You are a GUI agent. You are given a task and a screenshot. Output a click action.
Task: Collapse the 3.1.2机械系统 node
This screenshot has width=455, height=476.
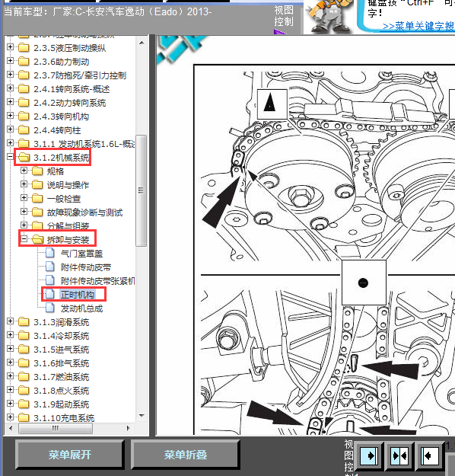tap(11, 157)
